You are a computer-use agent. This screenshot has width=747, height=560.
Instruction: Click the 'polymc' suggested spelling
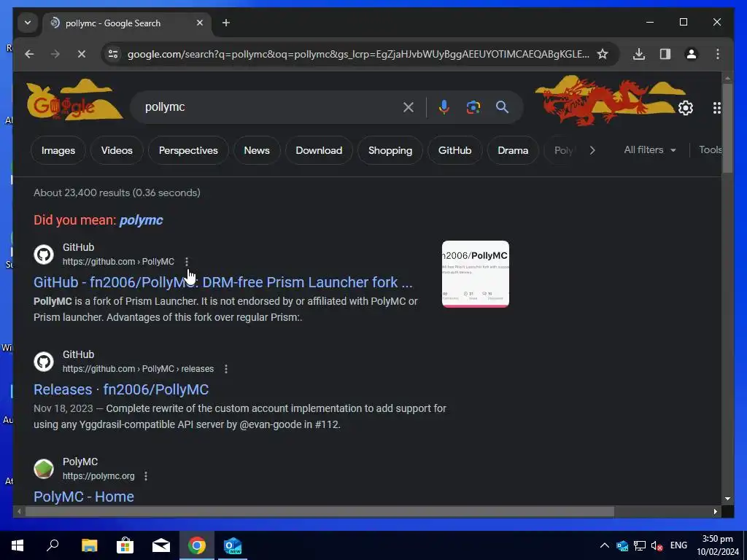tap(141, 220)
